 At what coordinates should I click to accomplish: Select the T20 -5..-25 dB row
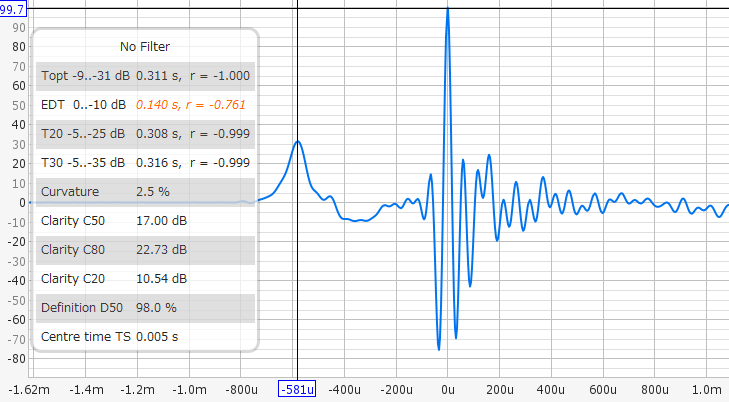pos(145,133)
